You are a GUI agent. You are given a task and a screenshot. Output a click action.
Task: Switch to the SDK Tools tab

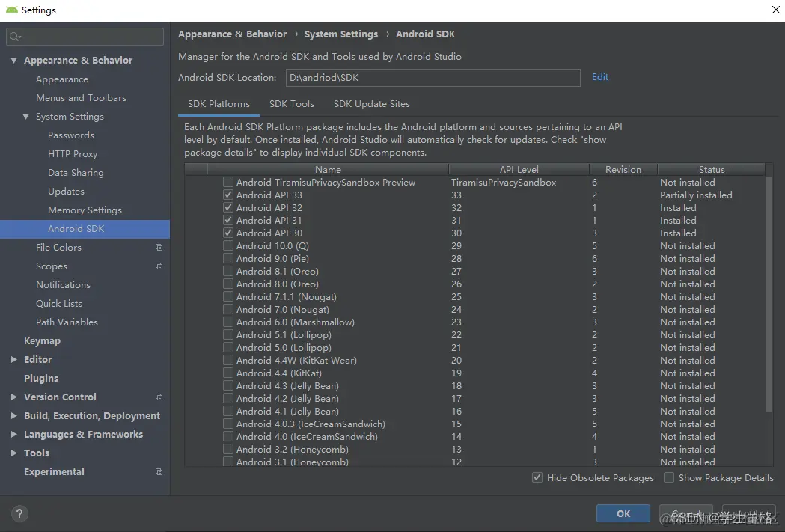point(292,103)
